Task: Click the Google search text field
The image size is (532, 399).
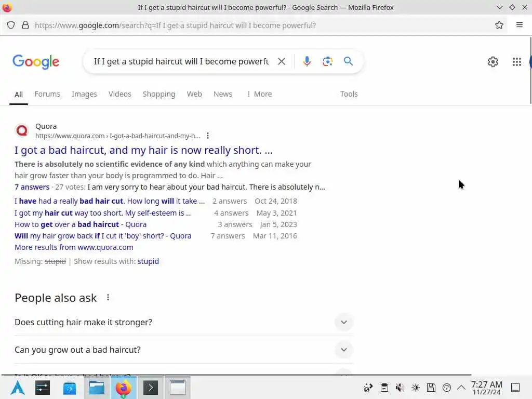Action: coord(181,61)
